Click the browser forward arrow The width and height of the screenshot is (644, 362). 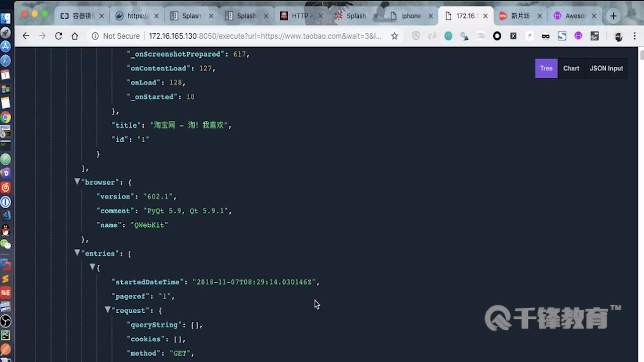click(x=42, y=36)
